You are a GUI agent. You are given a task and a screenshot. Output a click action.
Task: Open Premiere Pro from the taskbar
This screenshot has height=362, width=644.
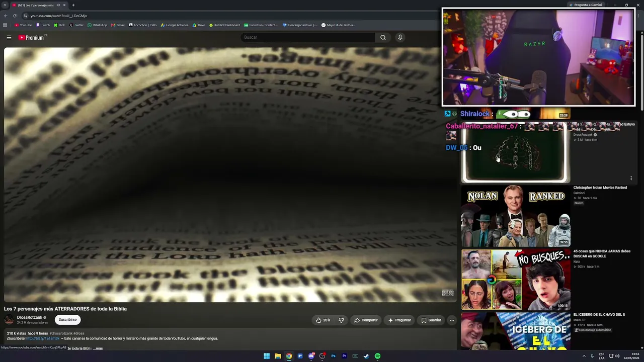click(x=344, y=356)
